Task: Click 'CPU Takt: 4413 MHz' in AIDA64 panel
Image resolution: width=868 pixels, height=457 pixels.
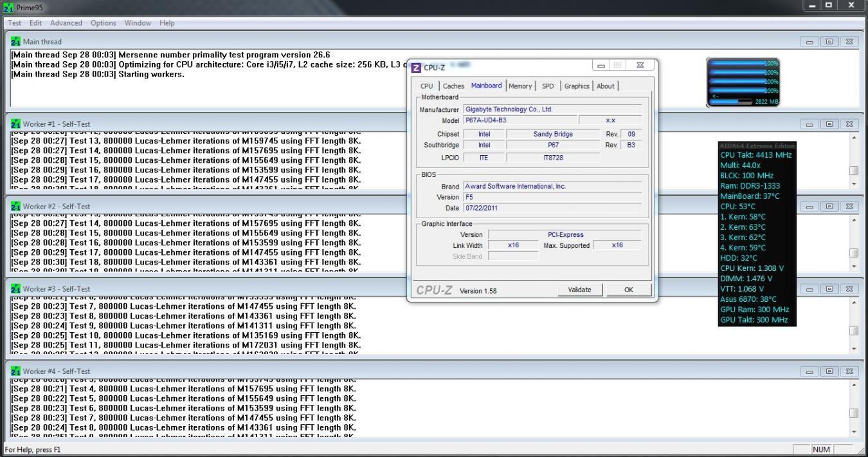Action: pyautogui.click(x=756, y=154)
